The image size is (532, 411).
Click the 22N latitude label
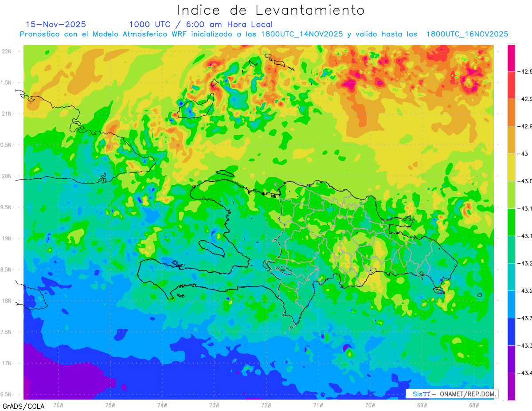pyautogui.click(x=7, y=51)
